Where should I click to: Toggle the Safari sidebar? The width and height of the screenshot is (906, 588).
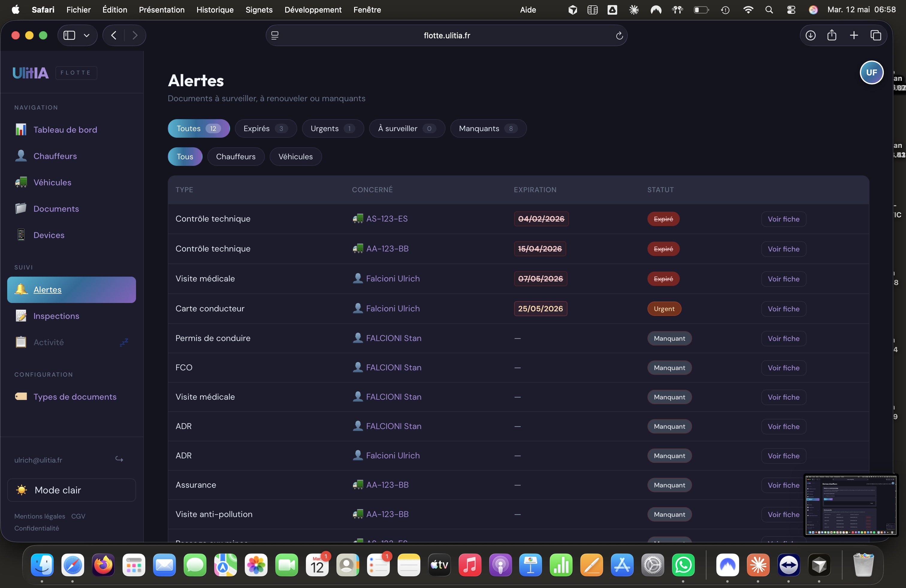[x=69, y=35]
